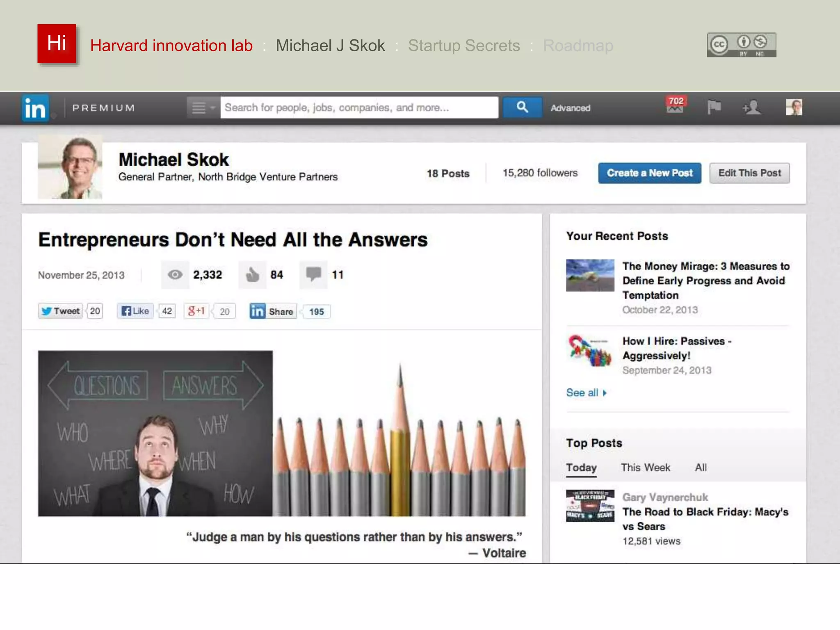Open the inbox with 702 notifications
This screenshot has width=840, height=630.
pyautogui.click(x=675, y=105)
